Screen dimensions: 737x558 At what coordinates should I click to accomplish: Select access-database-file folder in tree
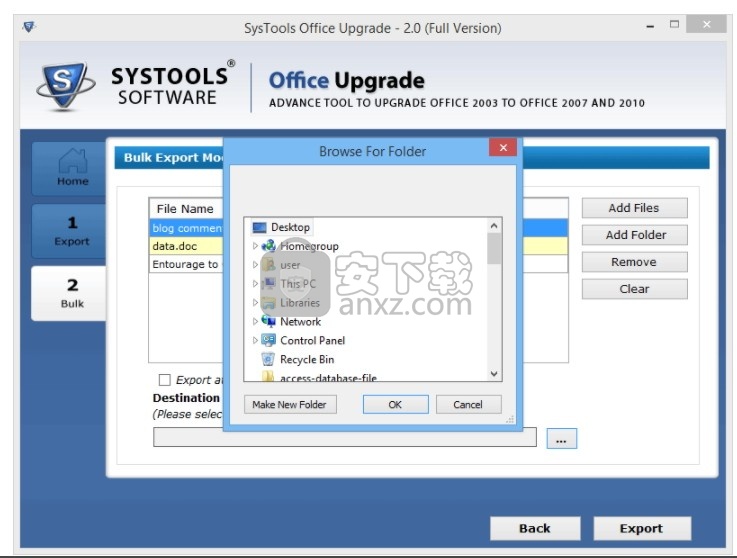tap(329, 377)
